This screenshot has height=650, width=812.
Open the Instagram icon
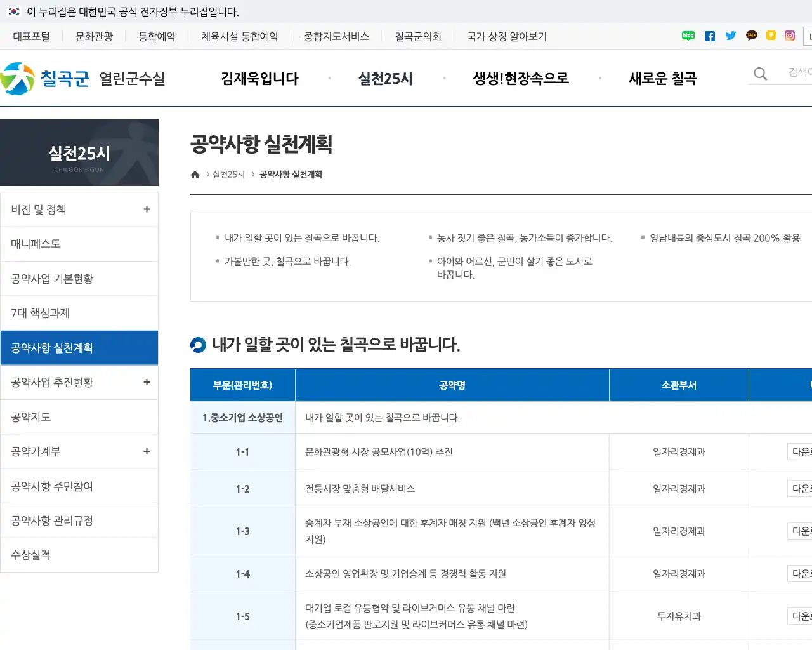click(790, 36)
